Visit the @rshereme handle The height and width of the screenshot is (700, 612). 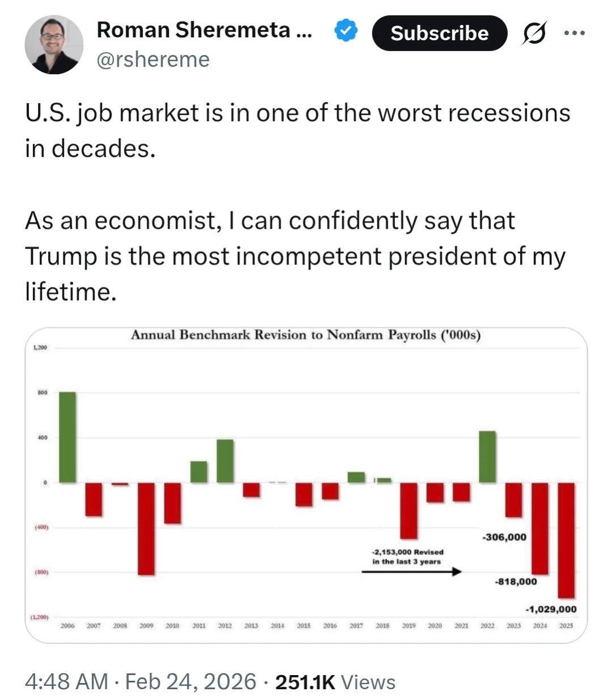click(x=153, y=59)
